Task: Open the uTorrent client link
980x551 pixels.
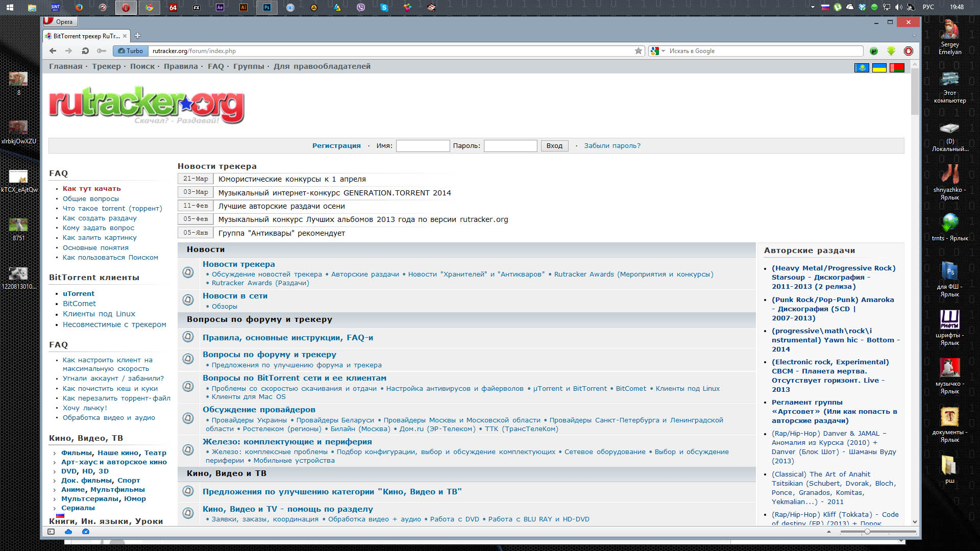Action: point(79,294)
